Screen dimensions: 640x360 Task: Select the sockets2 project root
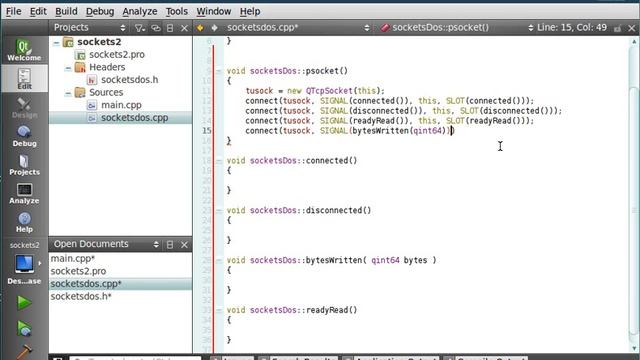[x=99, y=42]
